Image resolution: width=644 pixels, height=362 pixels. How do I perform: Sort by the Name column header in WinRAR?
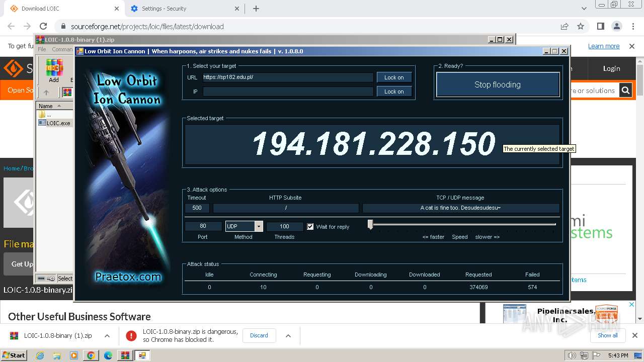pyautogui.click(x=53, y=106)
